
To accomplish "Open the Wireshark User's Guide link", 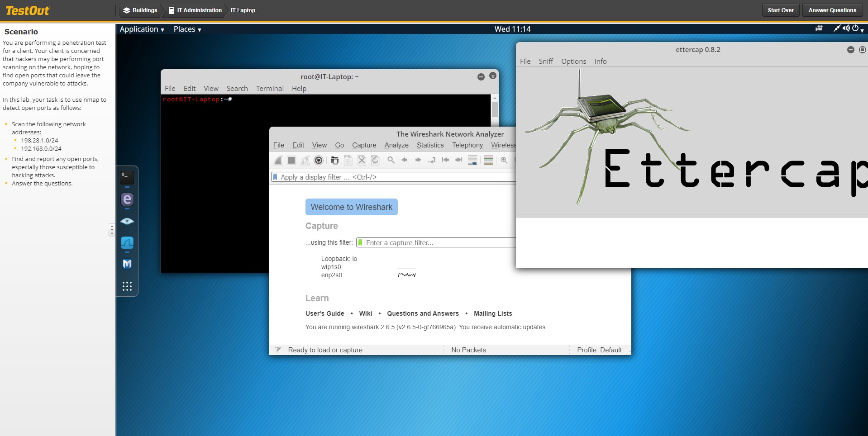I will coord(324,313).
